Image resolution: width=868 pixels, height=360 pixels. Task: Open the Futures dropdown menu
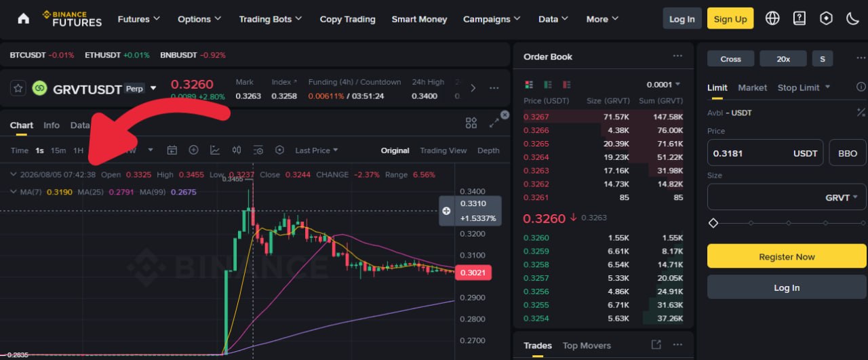139,19
